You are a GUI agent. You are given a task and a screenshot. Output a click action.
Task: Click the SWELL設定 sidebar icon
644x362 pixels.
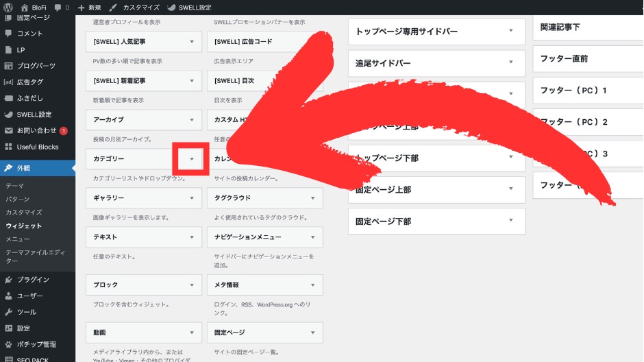coord(8,114)
